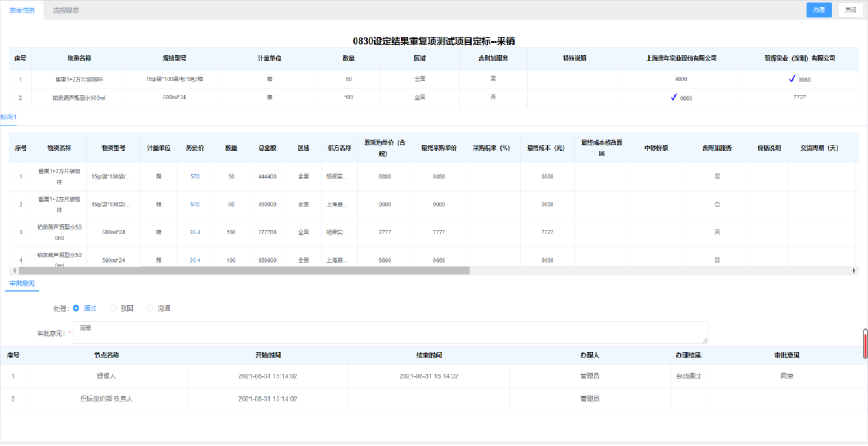Open history price 570 link in row 1
868x446 pixels.
click(x=195, y=177)
